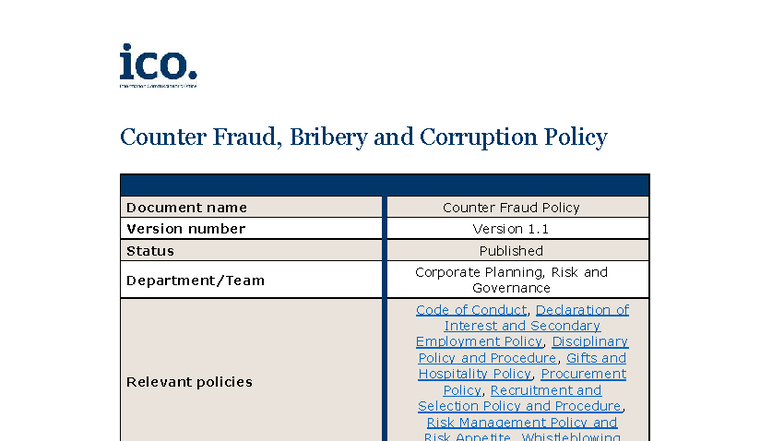Open the Declaration of Interest policy link
Screen dimensions: 784x441
coord(581,310)
